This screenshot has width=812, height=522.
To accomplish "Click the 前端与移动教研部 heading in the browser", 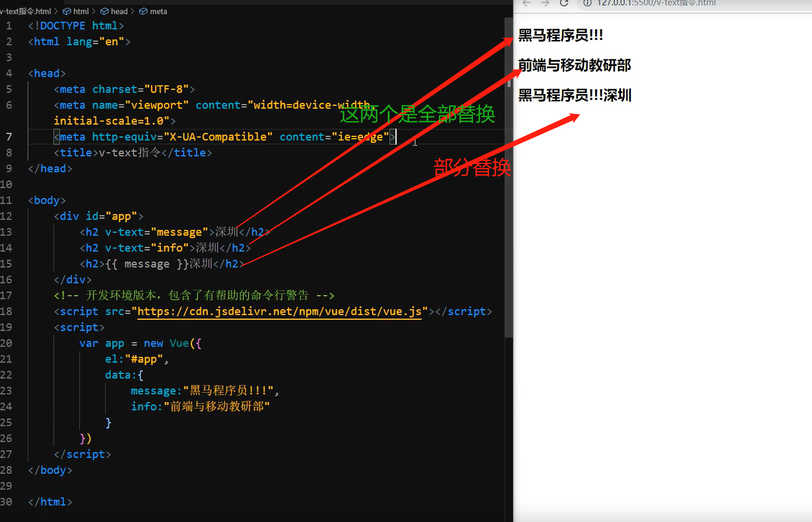I will coord(574,65).
